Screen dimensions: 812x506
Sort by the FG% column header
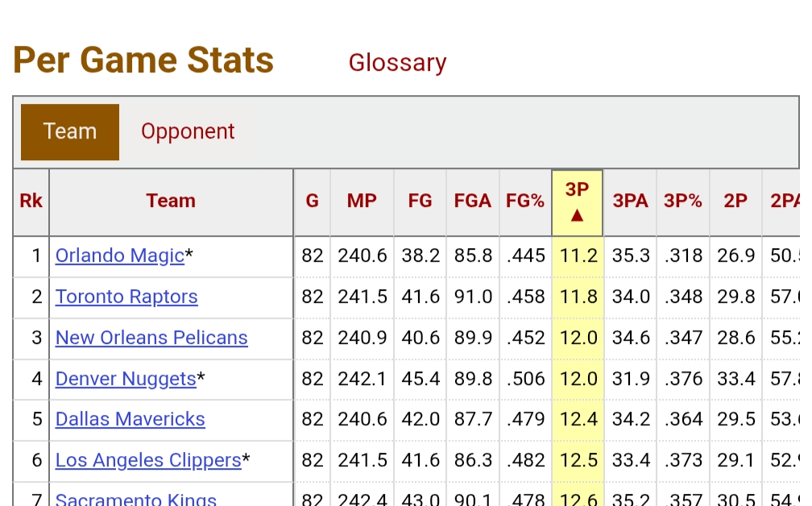point(525,201)
